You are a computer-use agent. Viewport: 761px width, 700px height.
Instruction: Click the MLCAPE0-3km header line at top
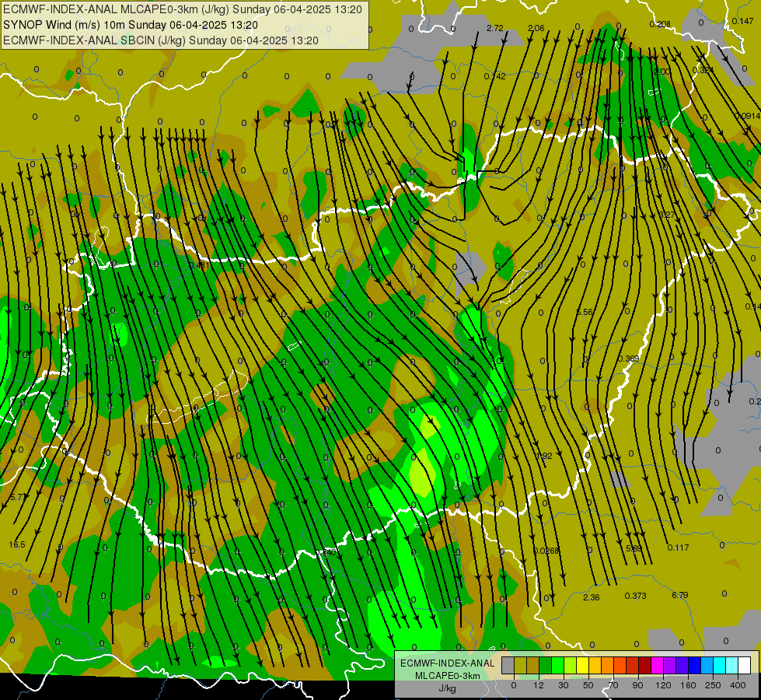(183, 9)
